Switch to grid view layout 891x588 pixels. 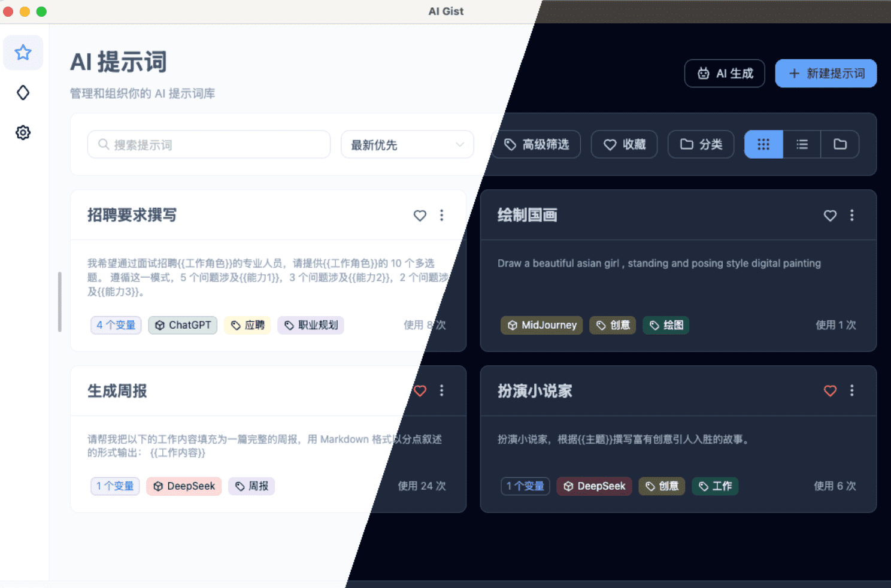(763, 144)
